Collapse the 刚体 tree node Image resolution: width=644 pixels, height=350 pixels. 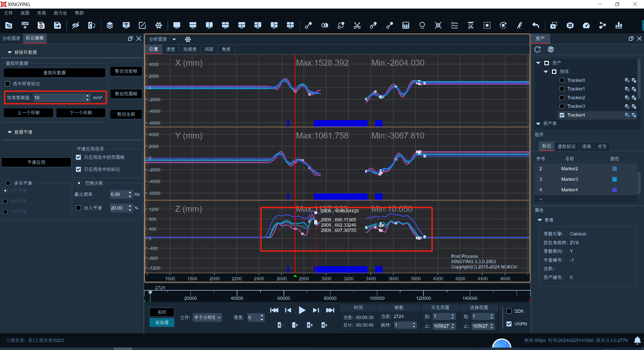tap(546, 72)
